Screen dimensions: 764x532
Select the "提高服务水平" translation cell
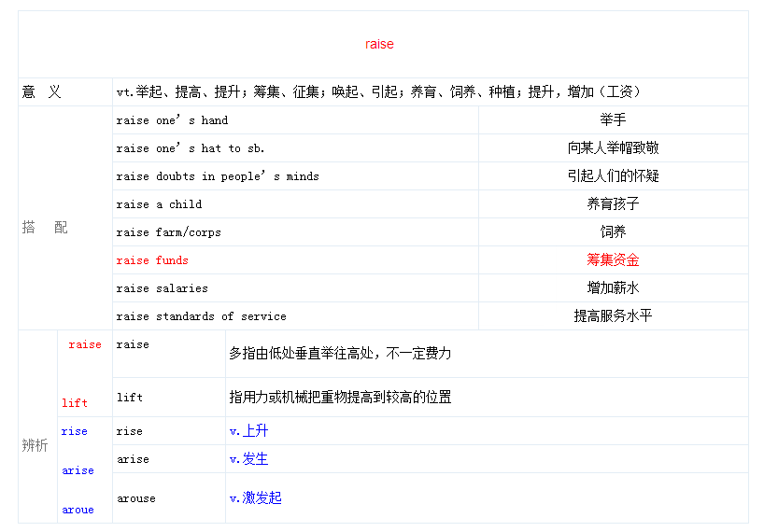613,316
